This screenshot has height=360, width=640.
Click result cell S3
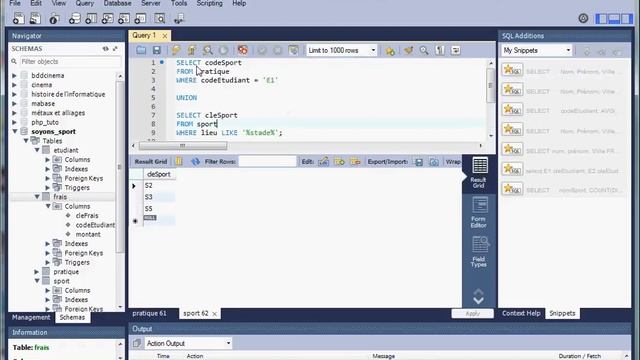point(159,197)
